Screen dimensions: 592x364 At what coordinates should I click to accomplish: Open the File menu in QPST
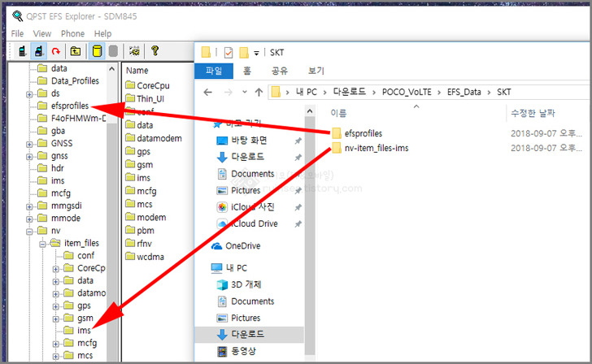[x=17, y=33]
